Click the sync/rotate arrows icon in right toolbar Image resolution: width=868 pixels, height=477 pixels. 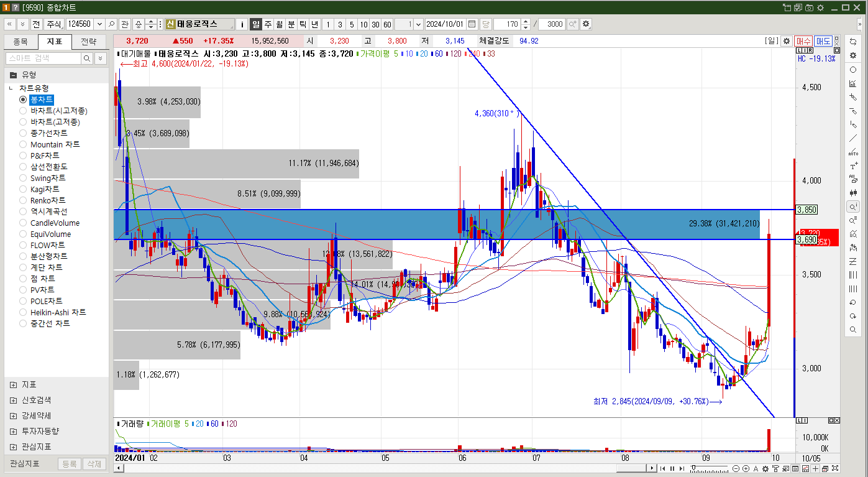point(853,42)
